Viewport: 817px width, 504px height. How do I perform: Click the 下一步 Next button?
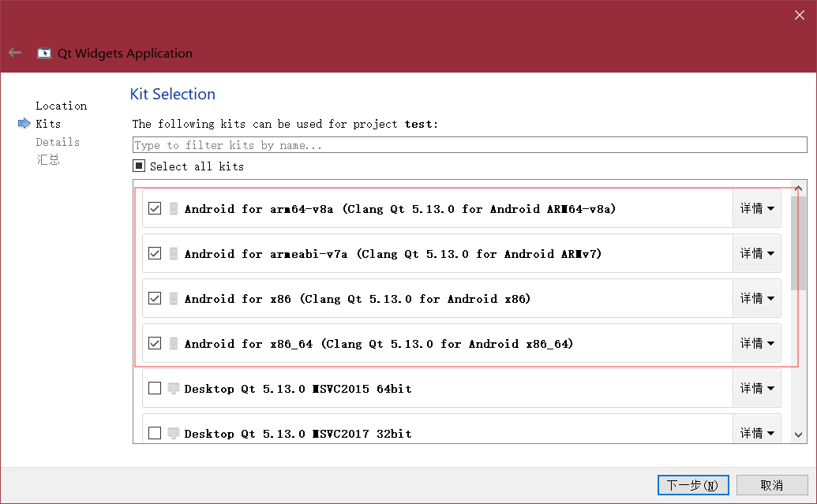(692, 484)
